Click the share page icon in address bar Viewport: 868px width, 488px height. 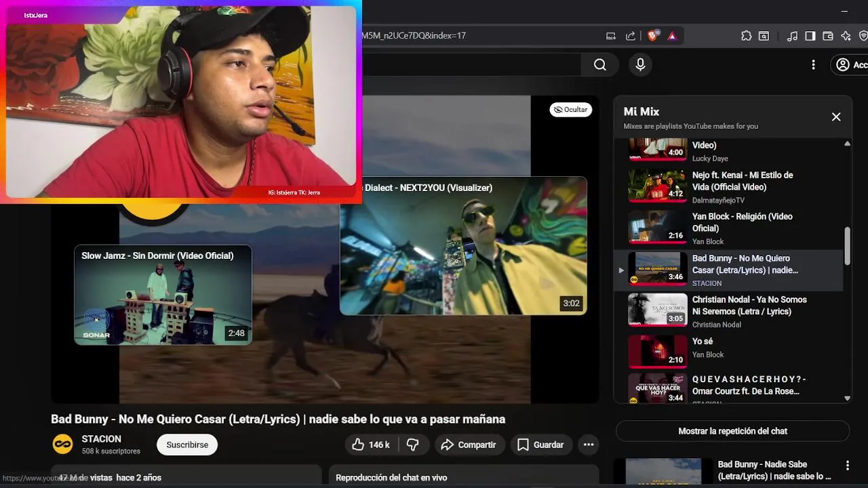630,36
